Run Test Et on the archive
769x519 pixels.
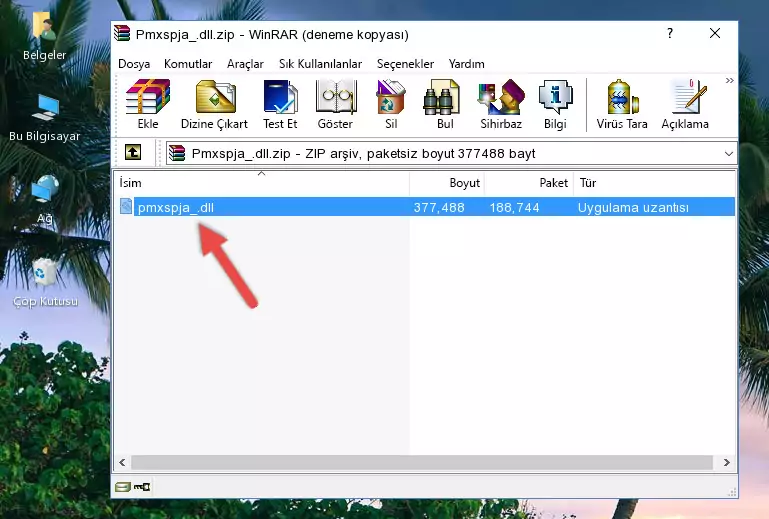click(x=280, y=104)
